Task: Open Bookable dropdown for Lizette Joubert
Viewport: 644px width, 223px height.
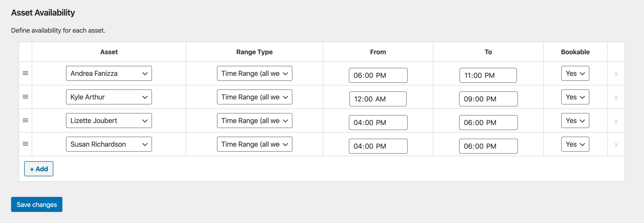Action: (575, 121)
